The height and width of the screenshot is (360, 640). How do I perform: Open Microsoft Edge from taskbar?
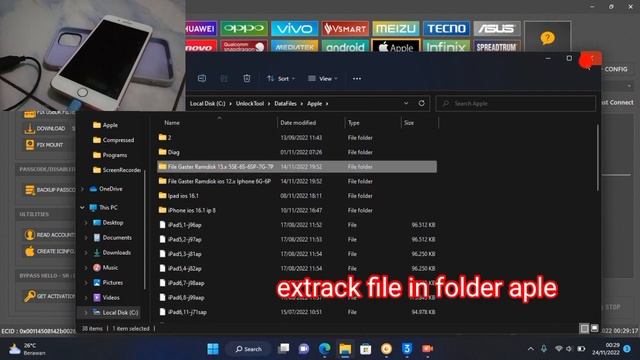point(324,349)
